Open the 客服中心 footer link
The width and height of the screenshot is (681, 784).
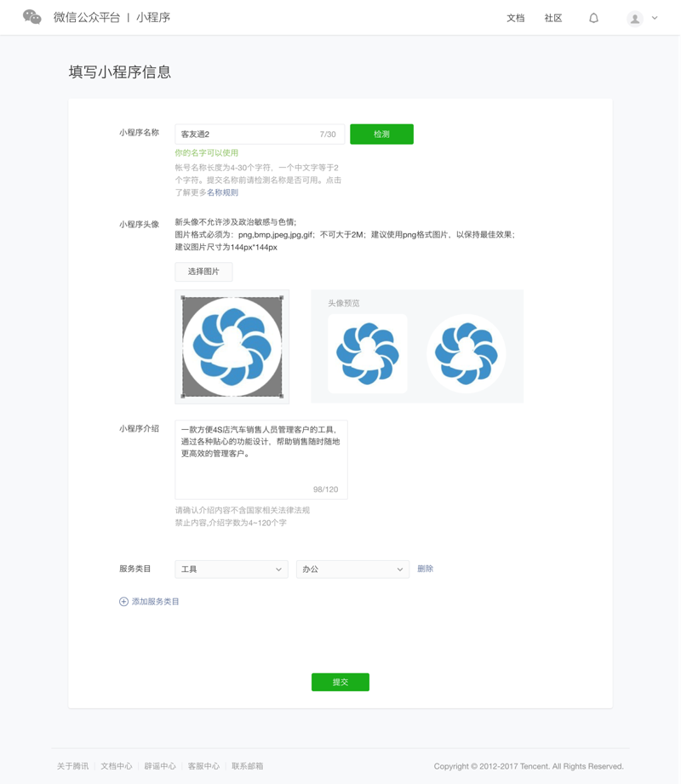point(203,766)
